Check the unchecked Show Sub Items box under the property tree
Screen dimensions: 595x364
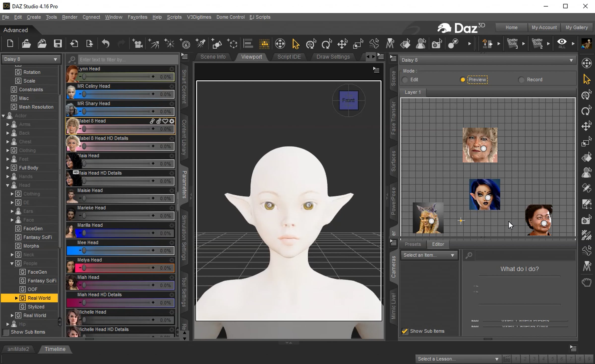pos(5,332)
